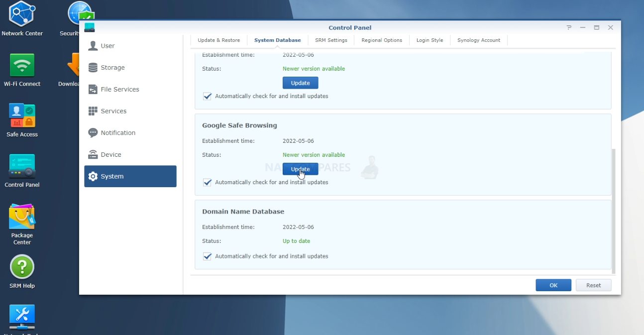Open SRM Help desktop icon

click(22, 272)
